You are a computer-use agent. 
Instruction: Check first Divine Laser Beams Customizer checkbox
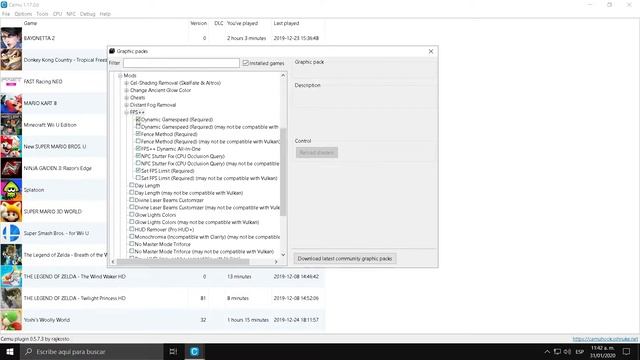point(132,200)
